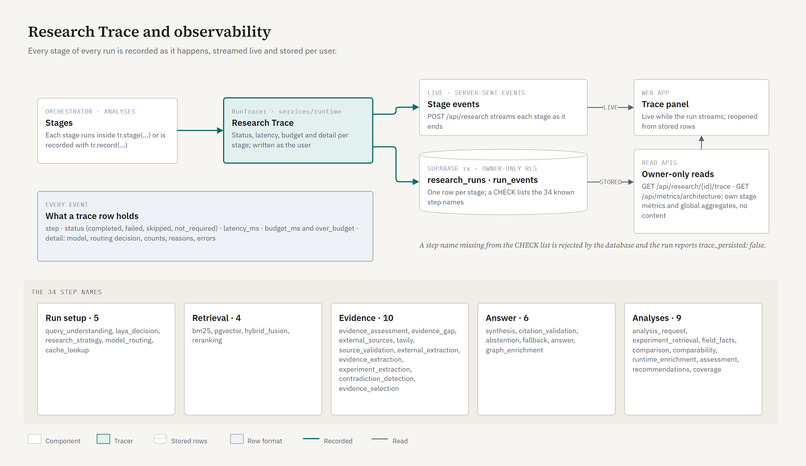
Task: Click the Row format legend swatch
Action: point(236,439)
